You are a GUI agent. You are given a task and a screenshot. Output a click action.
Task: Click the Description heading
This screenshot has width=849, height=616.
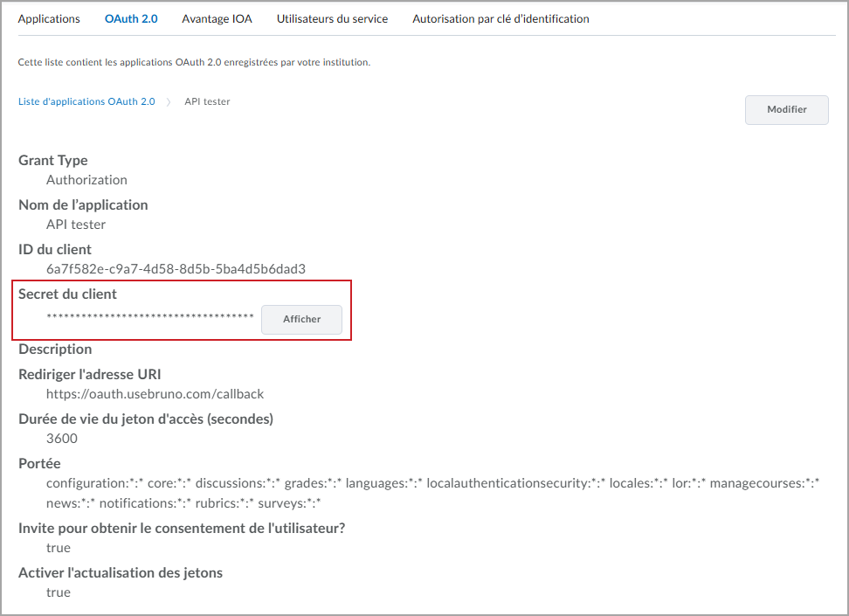point(55,349)
